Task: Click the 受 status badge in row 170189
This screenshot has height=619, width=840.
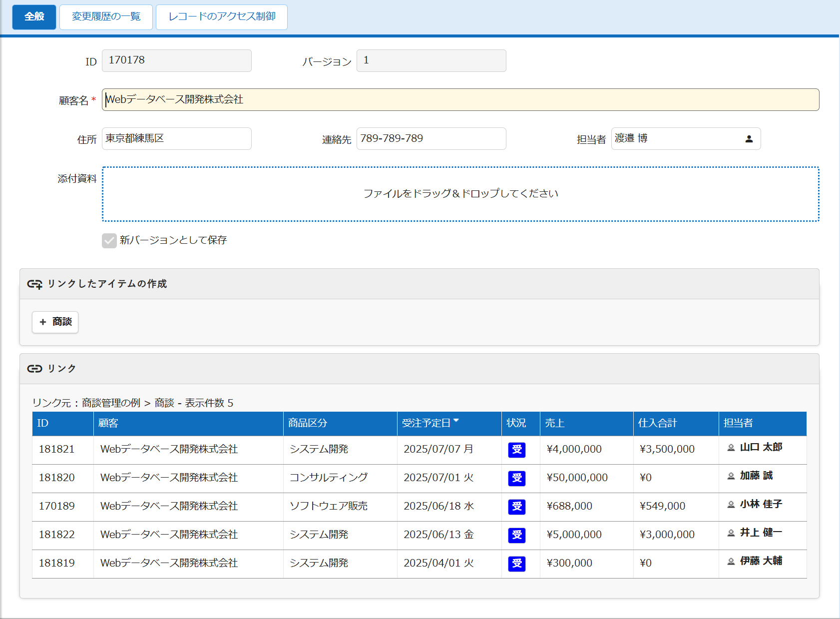Action: [517, 507]
